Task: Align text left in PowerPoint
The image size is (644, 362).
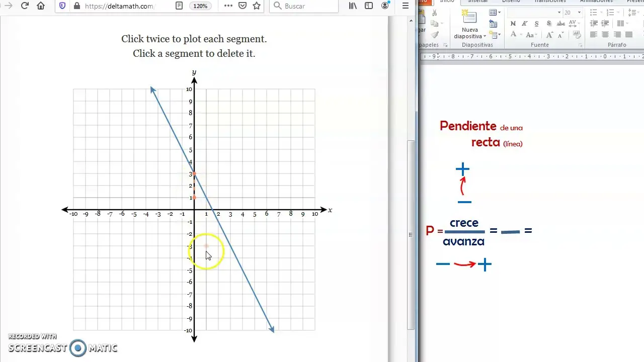Action: click(x=594, y=35)
